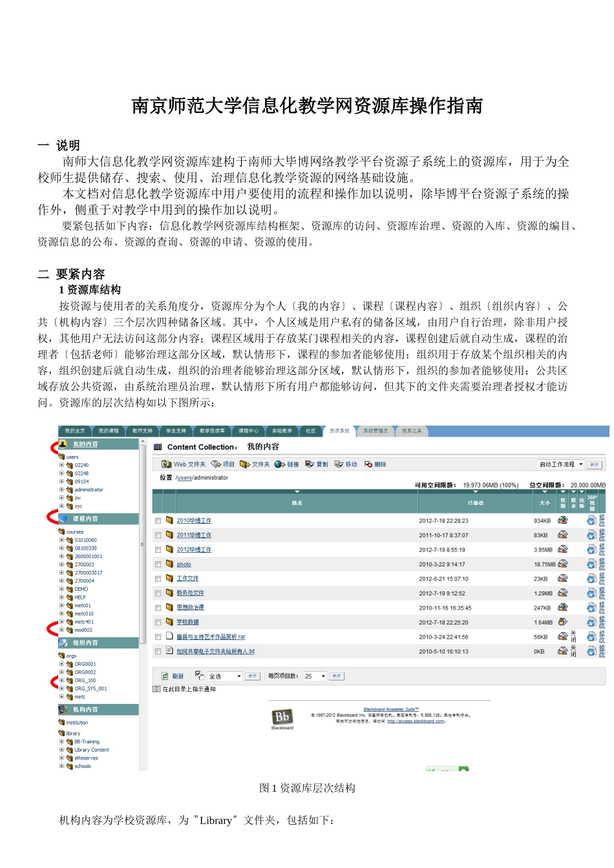Switch to the 我的主页 tab
Image resolution: width=614 pixels, height=868 pixels.
pos(75,431)
